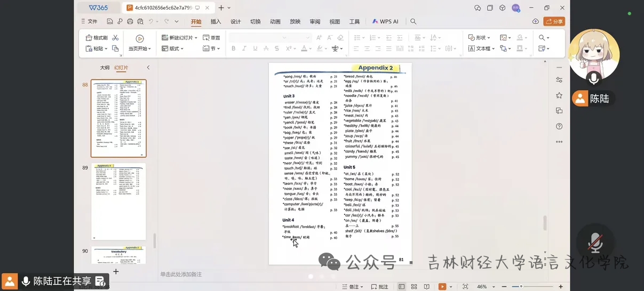Screen dimensions: 644x291
Task: Open the 形状 shapes dropdown
Action: point(479,38)
